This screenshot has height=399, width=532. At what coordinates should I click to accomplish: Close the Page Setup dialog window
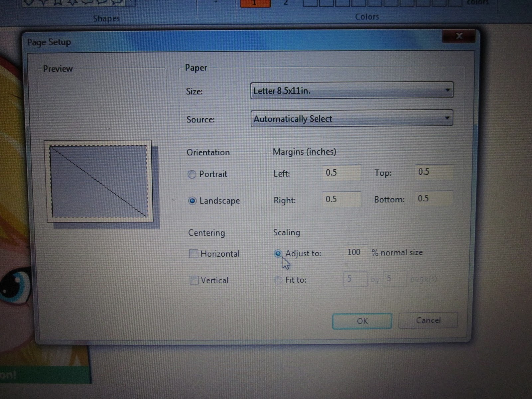tap(459, 36)
